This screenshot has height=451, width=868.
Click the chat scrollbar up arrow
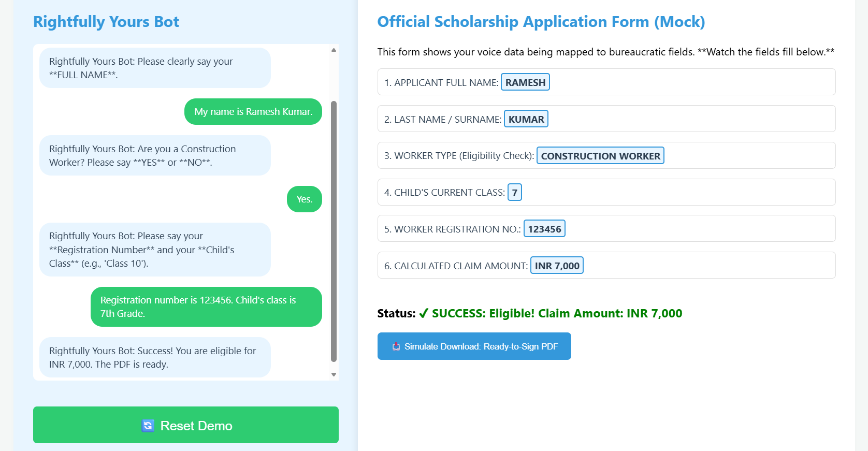[x=334, y=50]
